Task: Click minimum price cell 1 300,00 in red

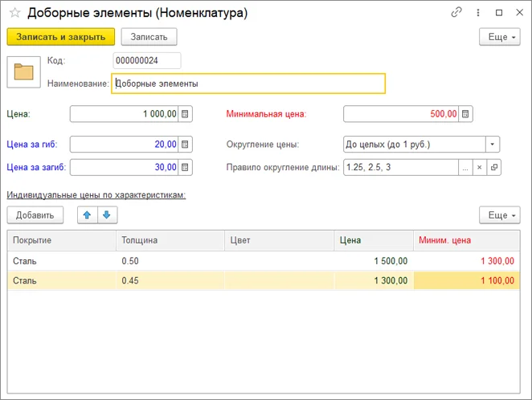Action: click(467, 261)
